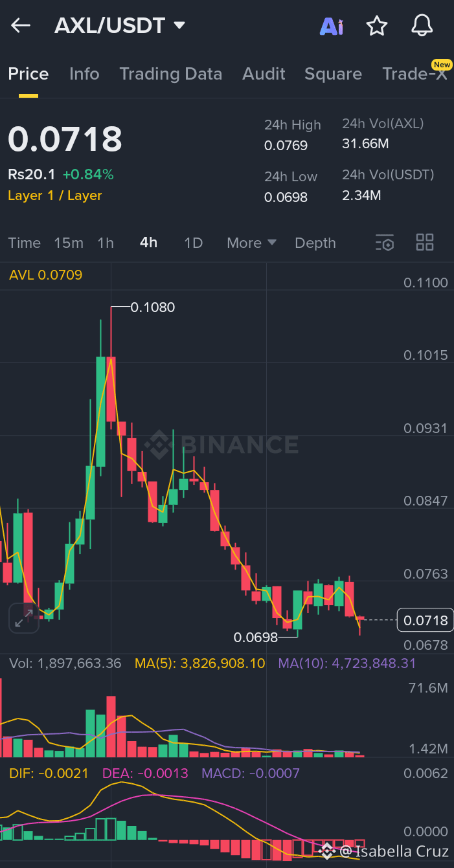Tap the 0.0698 low price marker
Viewport: 454px width, 868px height.
256,638
